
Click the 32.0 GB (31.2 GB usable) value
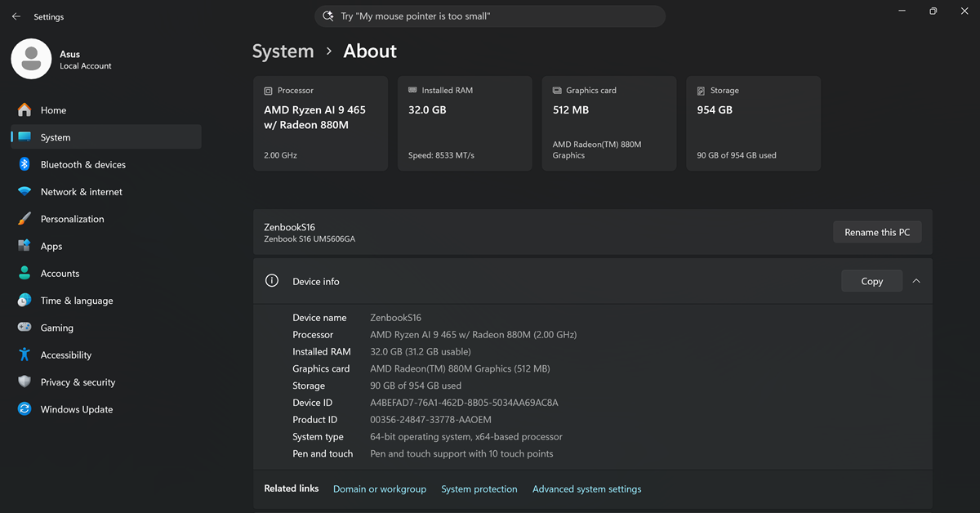[x=421, y=352]
